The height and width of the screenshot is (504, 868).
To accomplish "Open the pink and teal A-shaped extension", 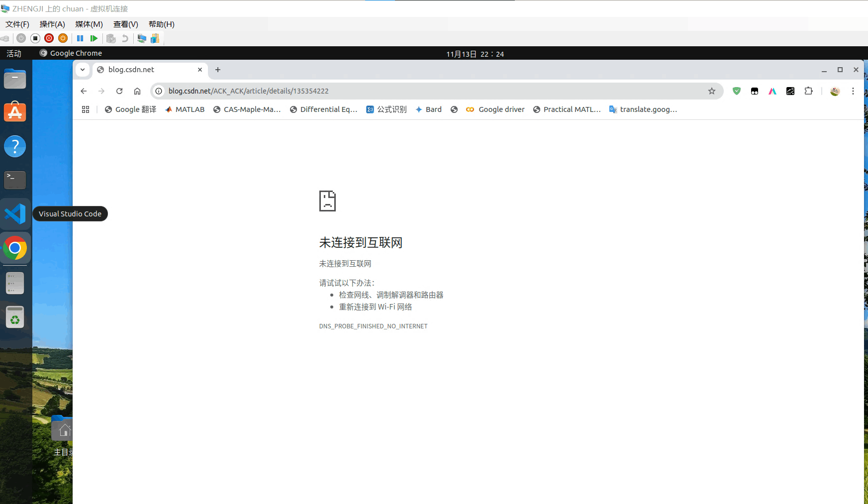I will (772, 91).
